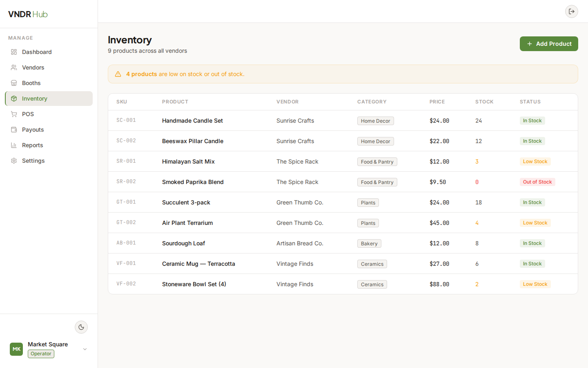
Task: Select the Reports icon
Action: (x=15, y=145)
